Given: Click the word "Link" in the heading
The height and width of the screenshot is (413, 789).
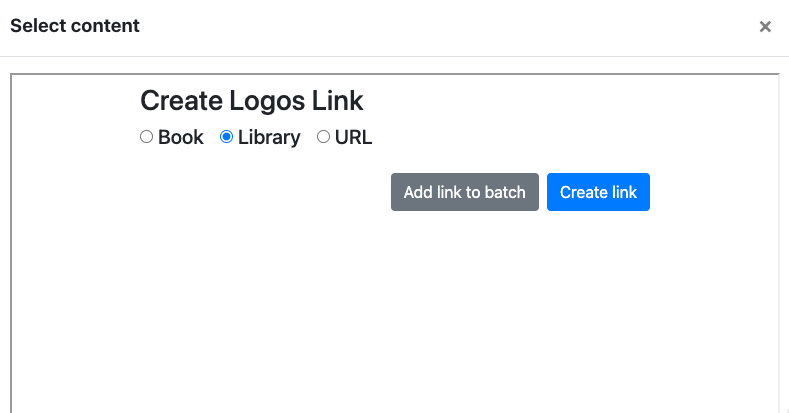Looking at the screenshot, I should (338, 101).
